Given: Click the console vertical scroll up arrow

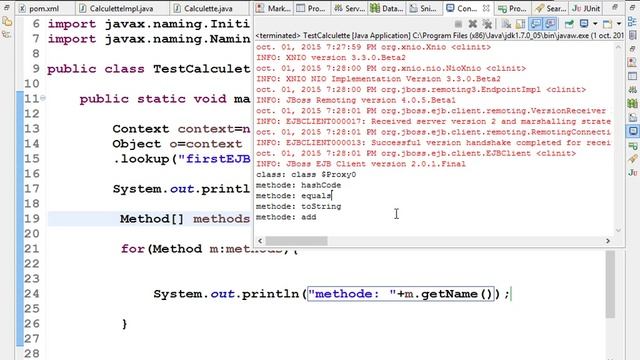Looking at the screenshot, I should [x=618, y=47].
